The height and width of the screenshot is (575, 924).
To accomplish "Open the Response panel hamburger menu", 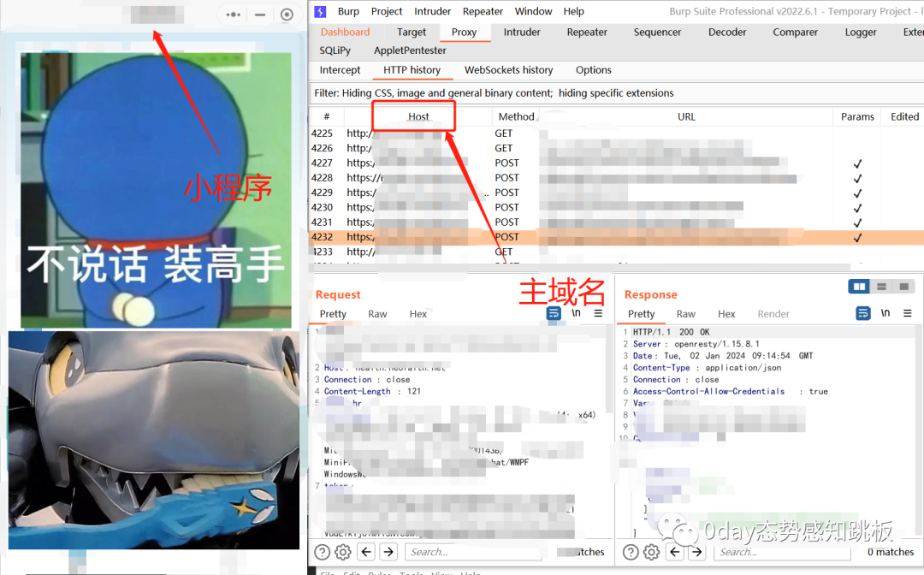I will (908, 313).
